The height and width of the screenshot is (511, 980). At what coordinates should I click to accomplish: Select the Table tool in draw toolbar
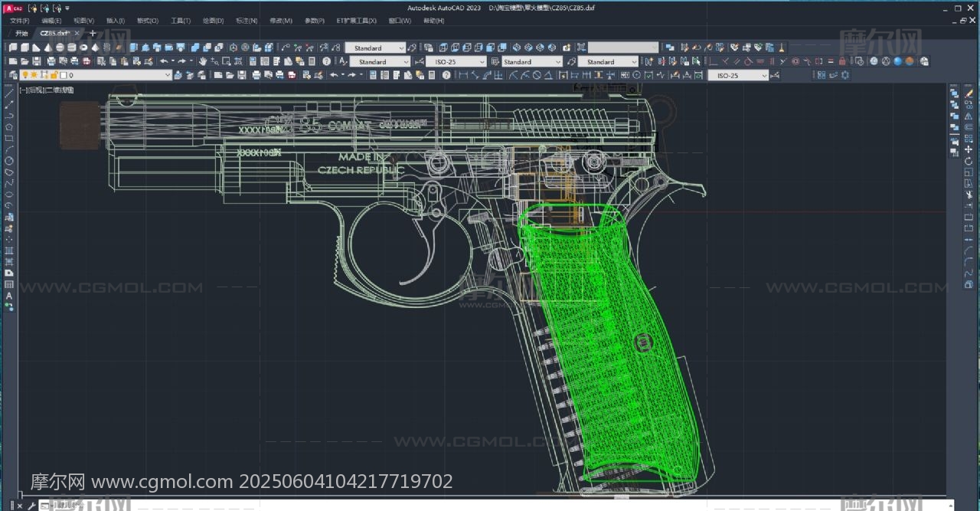[9, 284]
